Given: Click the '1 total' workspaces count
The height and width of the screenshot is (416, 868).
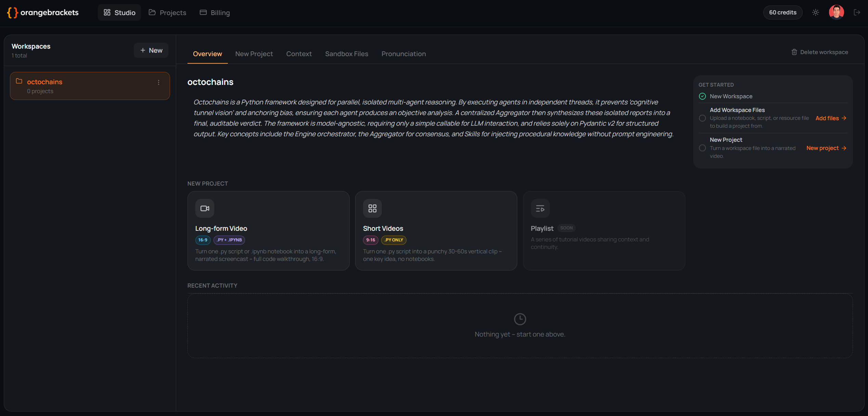Looking at the screenshot, I should (x=19, y=55).
